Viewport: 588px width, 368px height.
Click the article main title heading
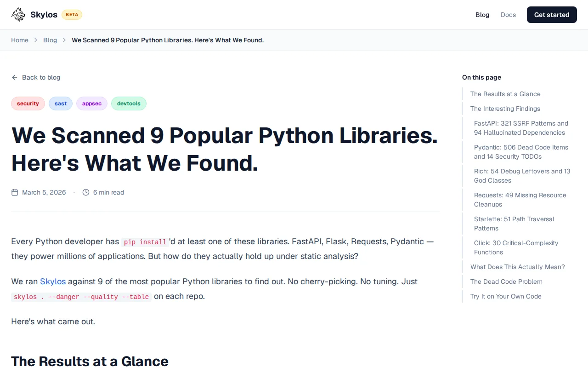click(x=224, y=149)
